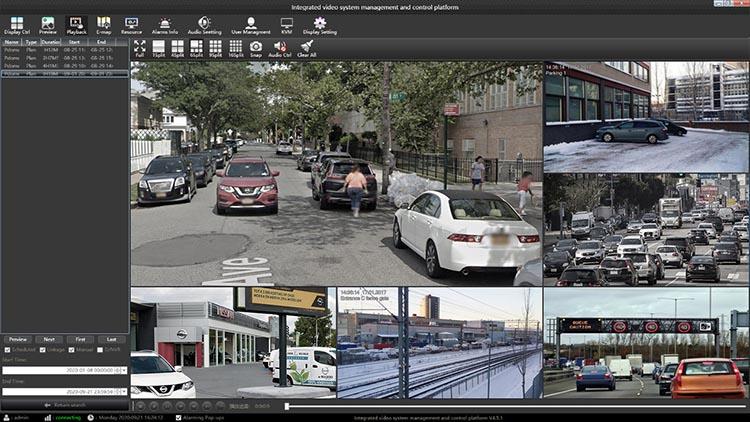Toggle the Manual checkbox
The height and width of the screenshot is (422, 750).
[71, 350]
